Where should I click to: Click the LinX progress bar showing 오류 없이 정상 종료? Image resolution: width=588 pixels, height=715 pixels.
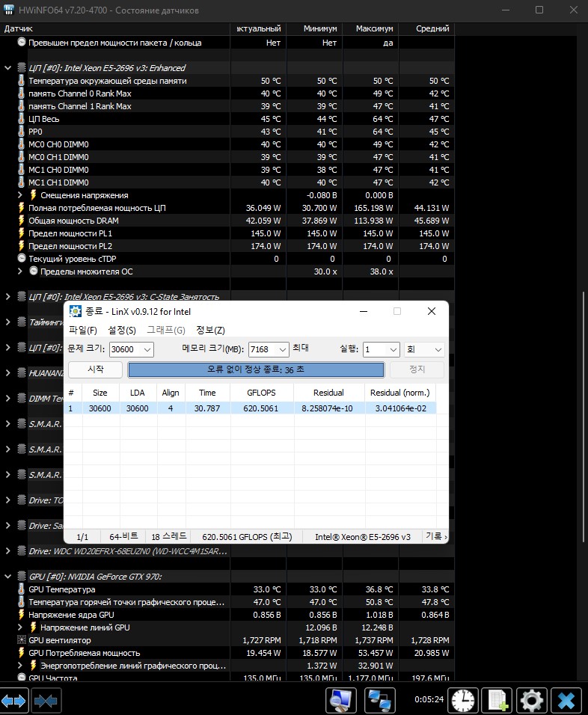[x=256, y=369]
